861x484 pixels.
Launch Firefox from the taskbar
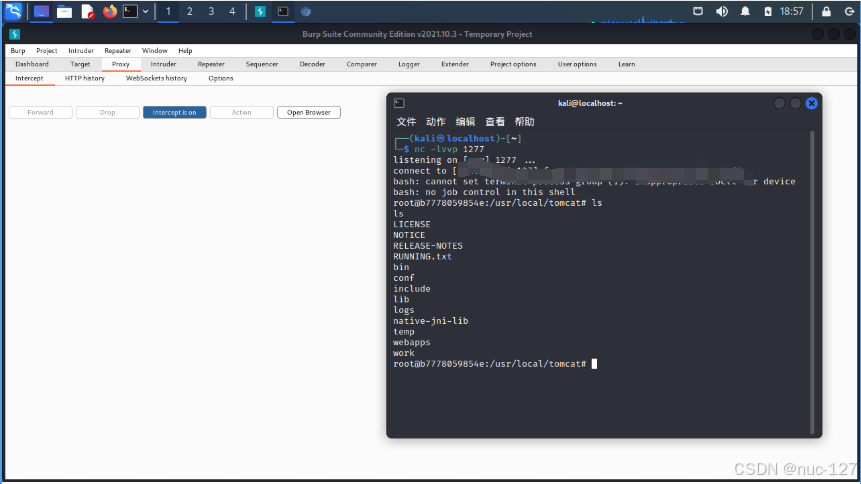click(x=110, y=12)
